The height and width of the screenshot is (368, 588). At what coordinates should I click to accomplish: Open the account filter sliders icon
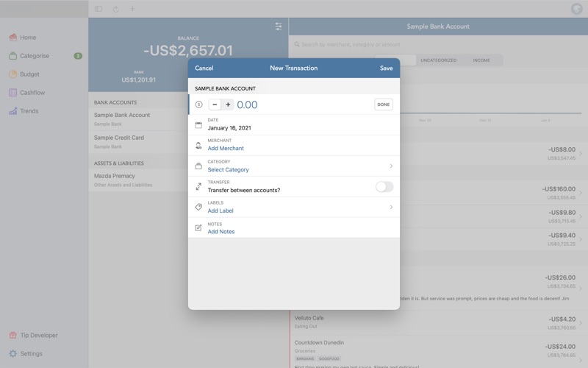tap(279, 26)
